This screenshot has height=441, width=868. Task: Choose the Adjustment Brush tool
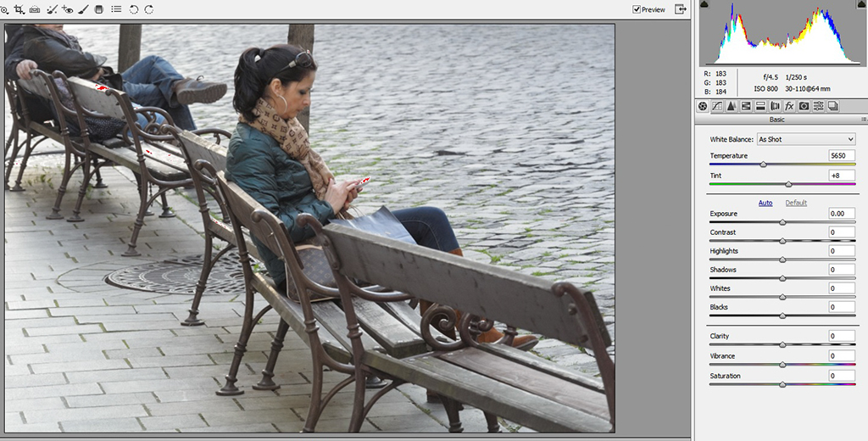tap(83, 9)
